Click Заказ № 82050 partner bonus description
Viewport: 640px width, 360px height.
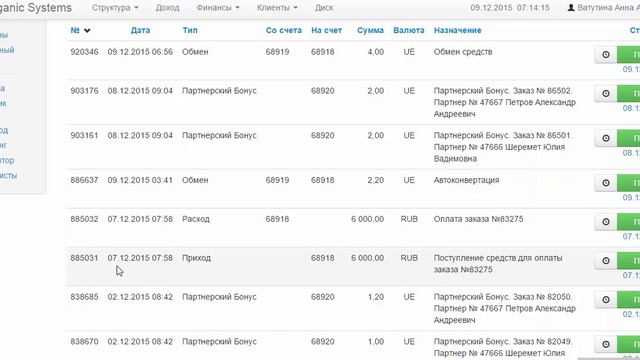click(x=504, y=308)
